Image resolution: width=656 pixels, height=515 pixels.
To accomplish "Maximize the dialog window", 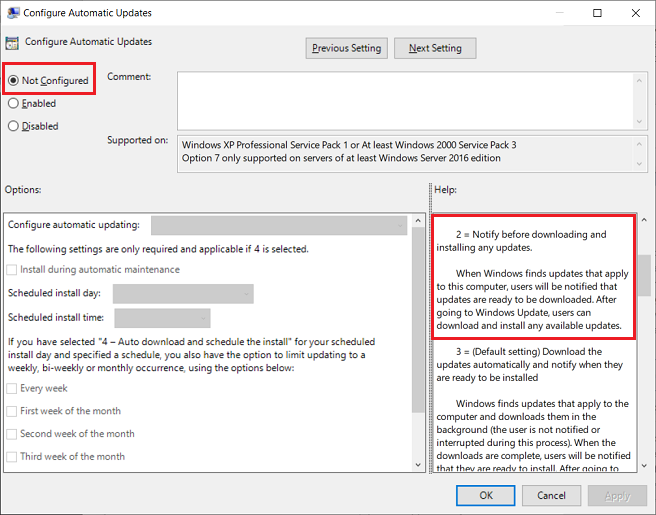I will pyautogui.click(x=597, y=14).
